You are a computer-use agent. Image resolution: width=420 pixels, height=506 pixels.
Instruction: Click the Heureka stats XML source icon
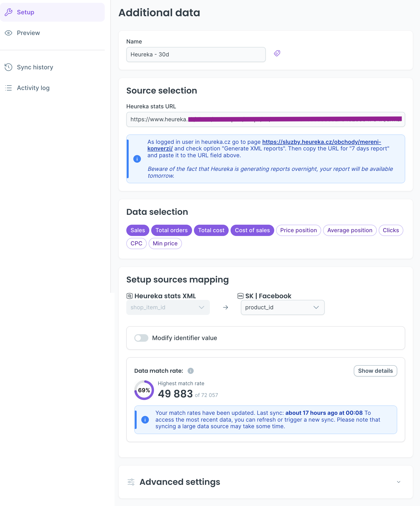coord(130,296)
